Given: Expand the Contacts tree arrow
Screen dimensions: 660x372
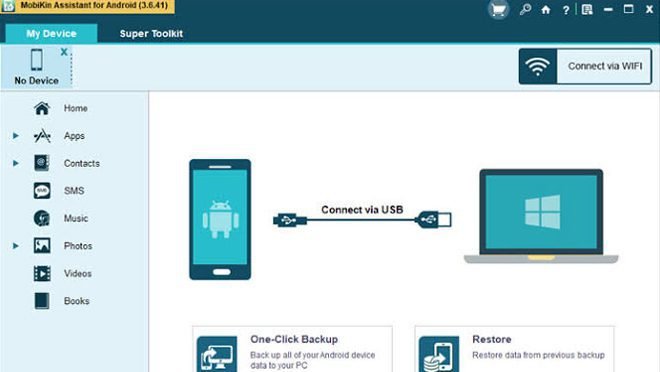Looking at the screenshot, I should pos(16,163).
